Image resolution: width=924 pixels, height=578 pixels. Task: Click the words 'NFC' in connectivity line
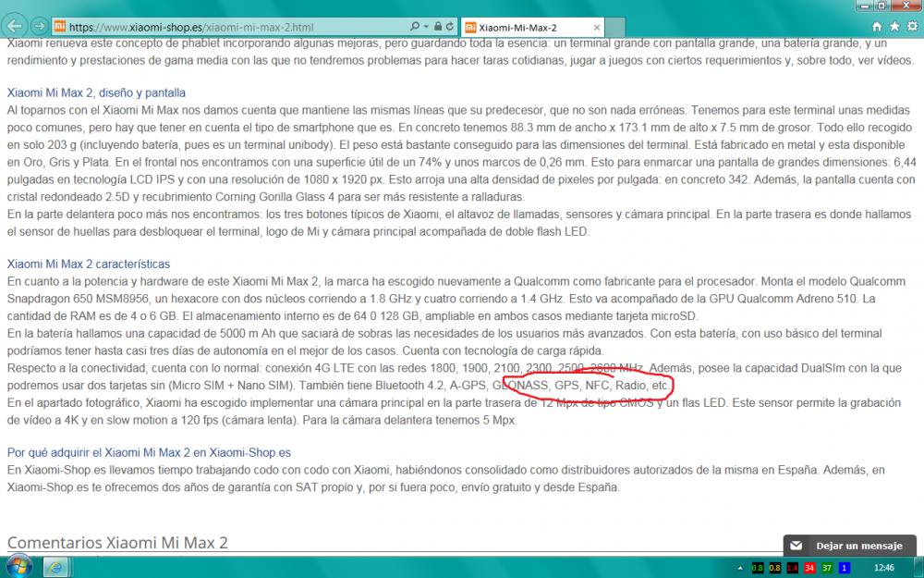click(x=597, y=385)
